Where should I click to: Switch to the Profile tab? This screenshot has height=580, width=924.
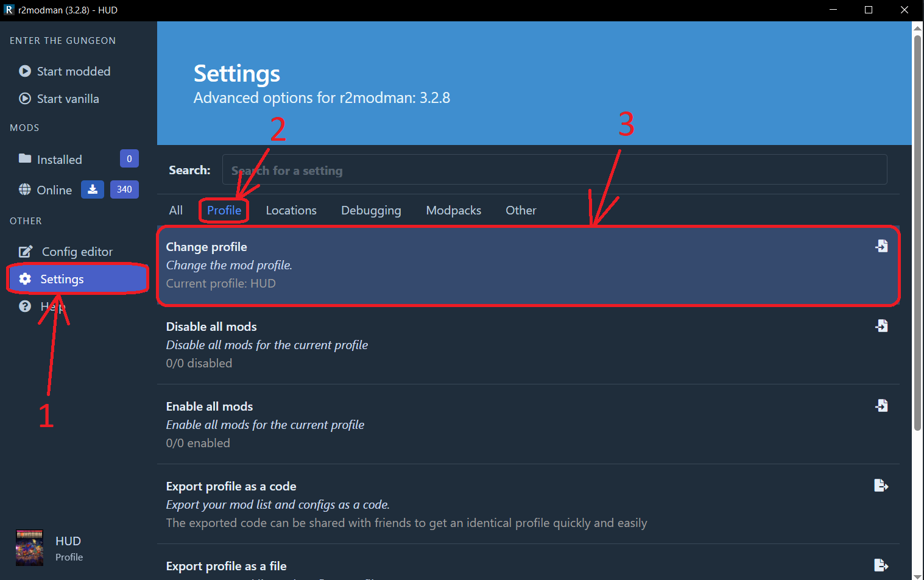tap(224, 210)
